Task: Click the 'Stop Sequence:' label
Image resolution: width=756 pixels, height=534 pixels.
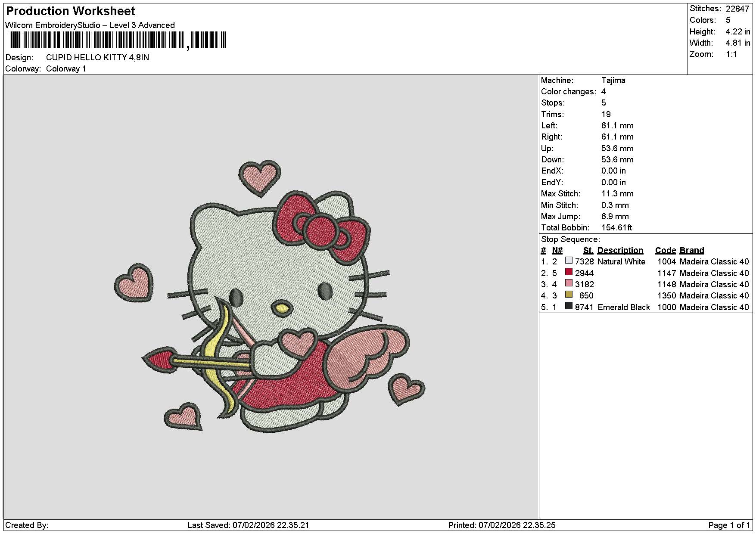Action: (570, 239)
